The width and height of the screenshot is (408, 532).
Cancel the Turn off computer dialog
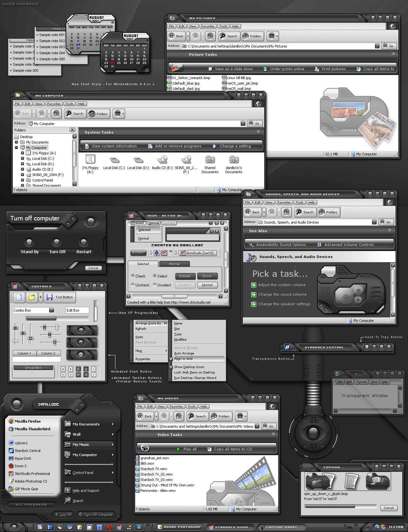[93, 268]
